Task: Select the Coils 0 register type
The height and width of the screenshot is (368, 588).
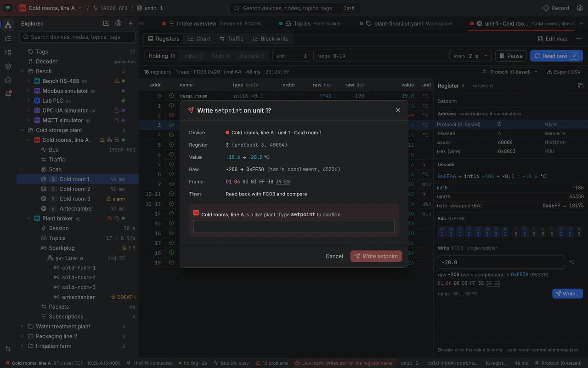Action: click(x=220, y=56)
